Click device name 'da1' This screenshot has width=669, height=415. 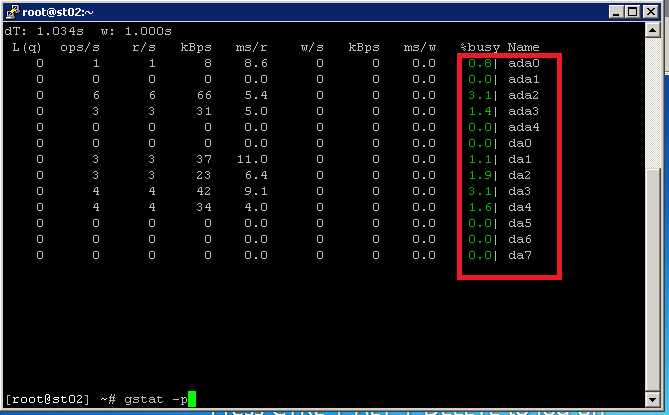(x=520, y=159)
